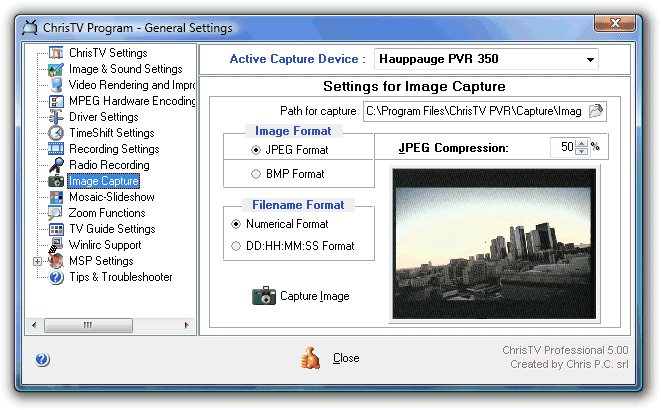
Task: Open the Active Capture Device dropdown
Action: click(591, 59)
